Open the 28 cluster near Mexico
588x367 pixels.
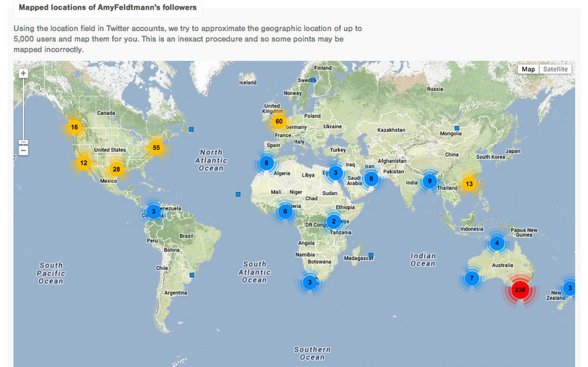116,169
